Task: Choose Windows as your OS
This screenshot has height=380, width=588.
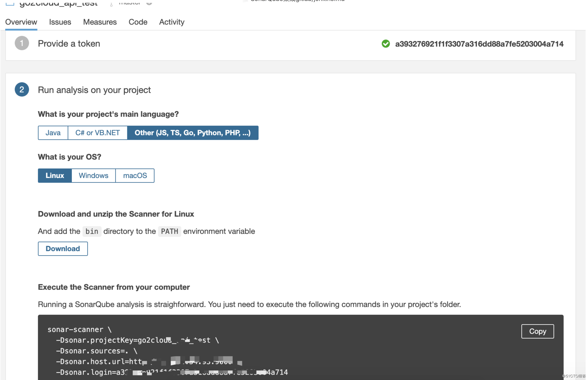Action: [93, 175]
